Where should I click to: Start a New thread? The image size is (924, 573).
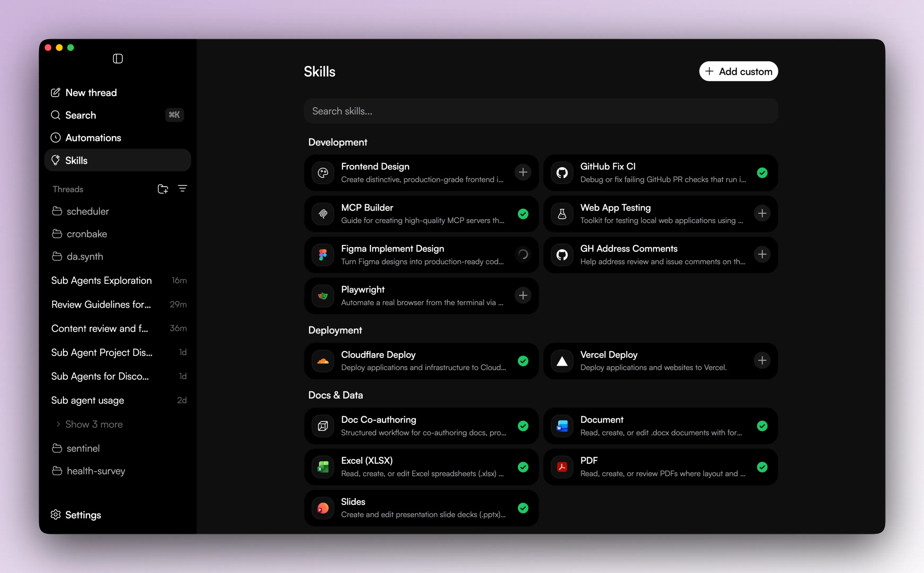(x=91, y=93)
